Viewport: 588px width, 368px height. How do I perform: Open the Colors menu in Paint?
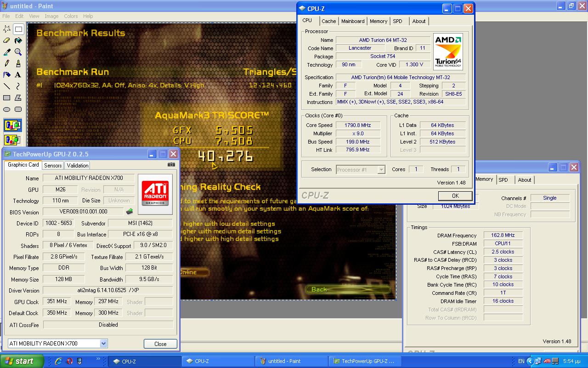[x=71, y=16]
